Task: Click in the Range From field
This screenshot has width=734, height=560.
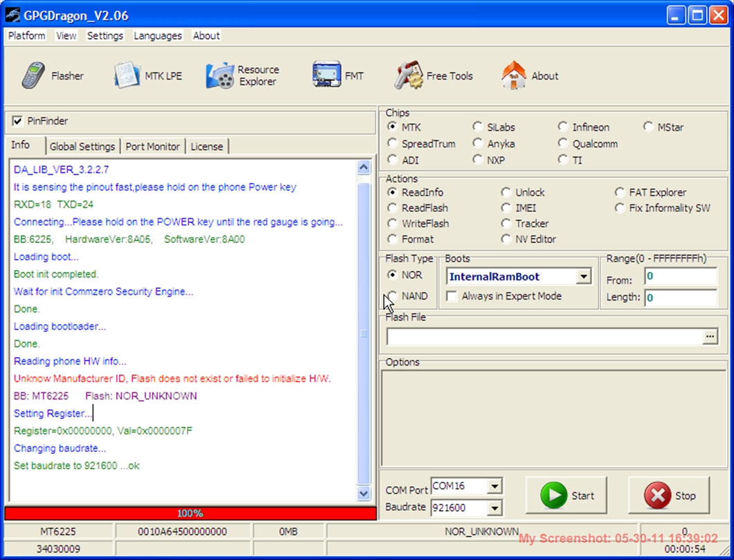Action: pos(681,276)
